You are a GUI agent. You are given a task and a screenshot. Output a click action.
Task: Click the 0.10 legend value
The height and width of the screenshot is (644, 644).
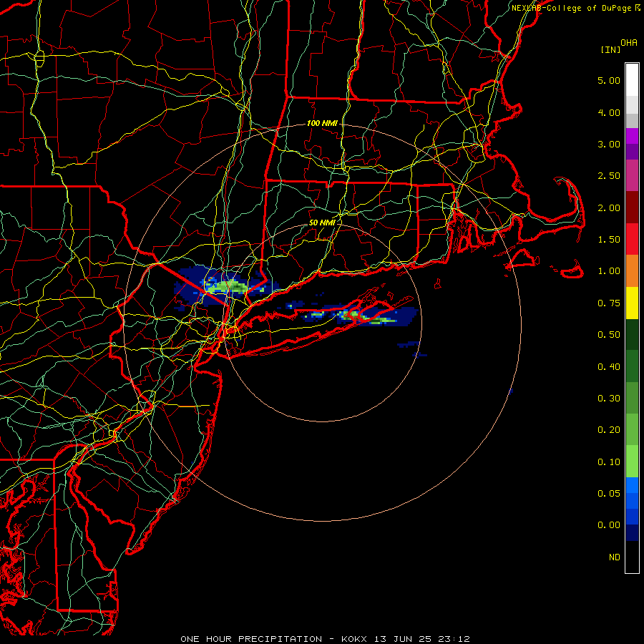tap(609, 462)
